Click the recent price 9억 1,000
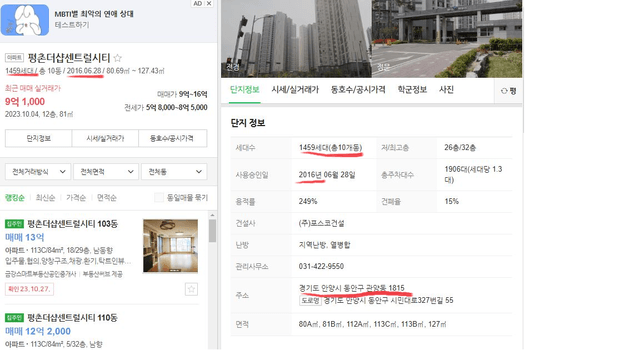640x360 pixels. pyautogui.click(x=25, y=102)
